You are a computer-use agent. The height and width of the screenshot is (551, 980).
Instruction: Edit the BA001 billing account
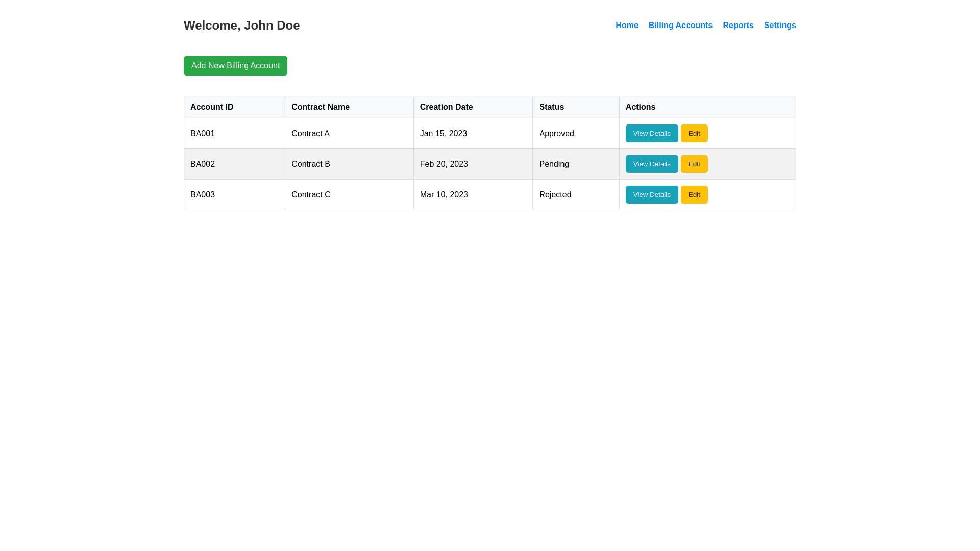(x=694, y=134)
